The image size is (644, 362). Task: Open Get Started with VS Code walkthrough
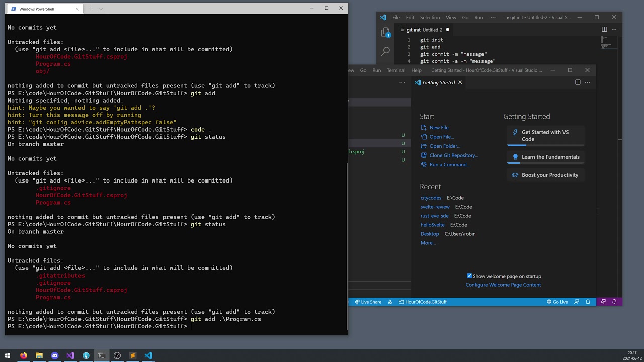(546, 136)
